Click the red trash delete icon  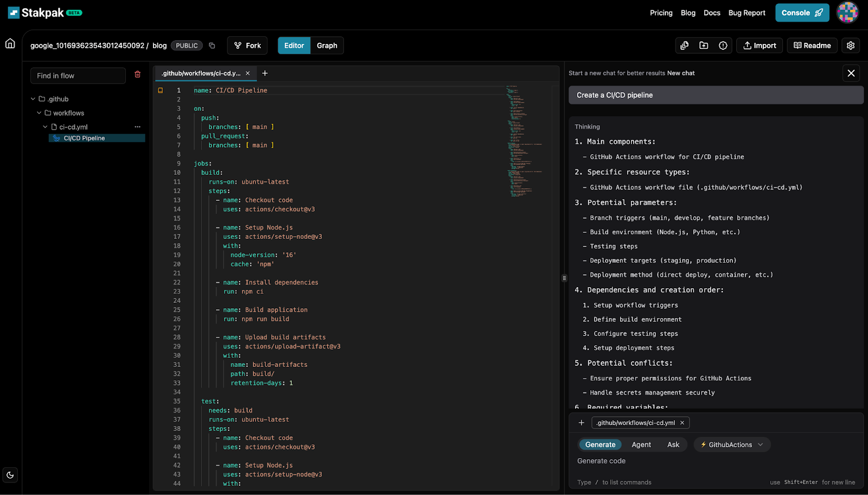138,74
